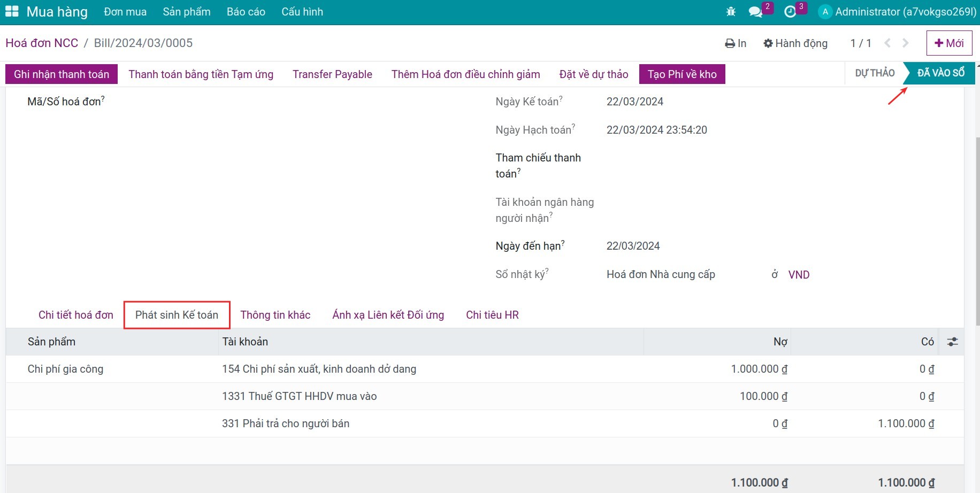Switch to Ánh xạ Liên kết Đối ứng tab
This screenshot has width=980, height=493.
click(x=388, y=315)
